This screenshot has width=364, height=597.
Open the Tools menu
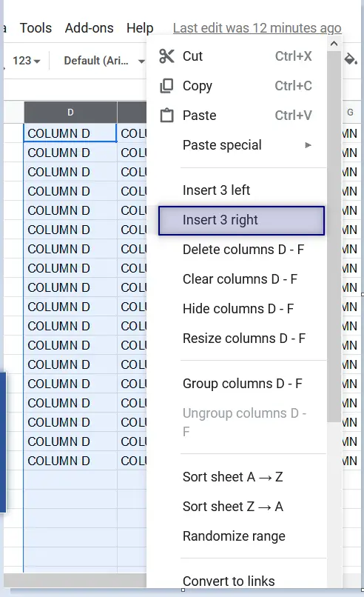36,28
